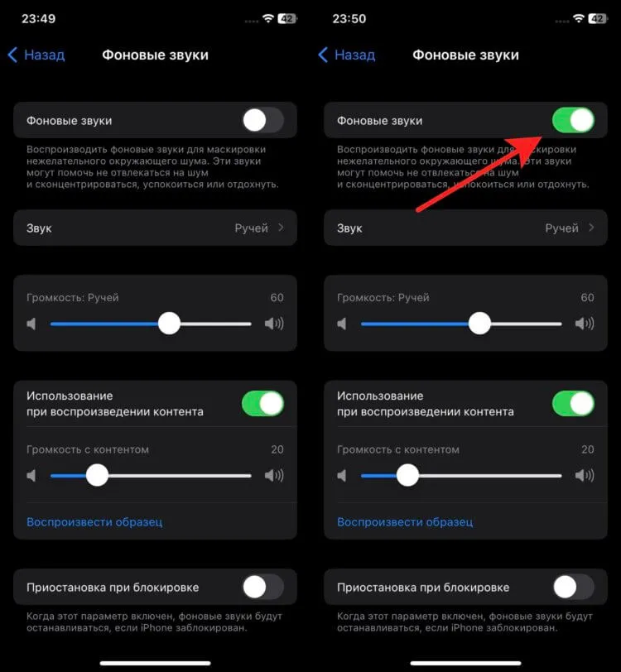
Task: Open the Звук row in left screen
Action: [x=156, y=228]
